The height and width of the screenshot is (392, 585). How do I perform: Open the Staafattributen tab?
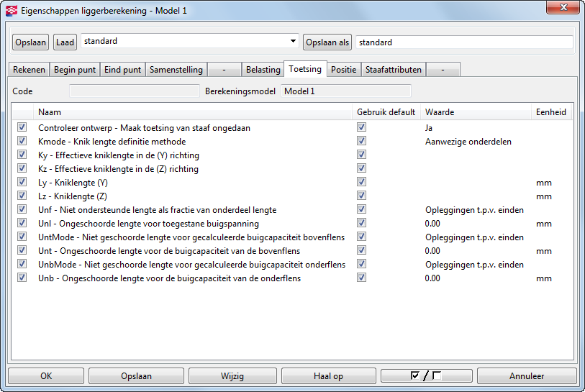tap(393, 69)
